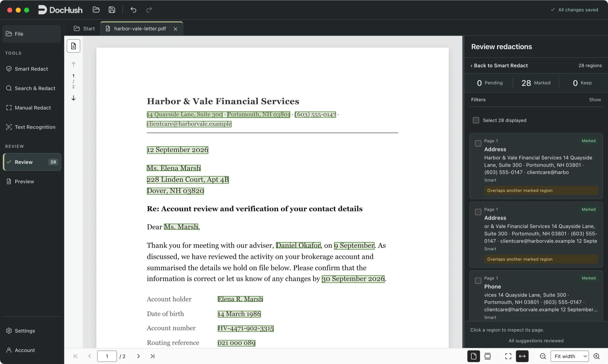Switch to the Start tab
Screen dimensions: 608x364
pos(84,29)
